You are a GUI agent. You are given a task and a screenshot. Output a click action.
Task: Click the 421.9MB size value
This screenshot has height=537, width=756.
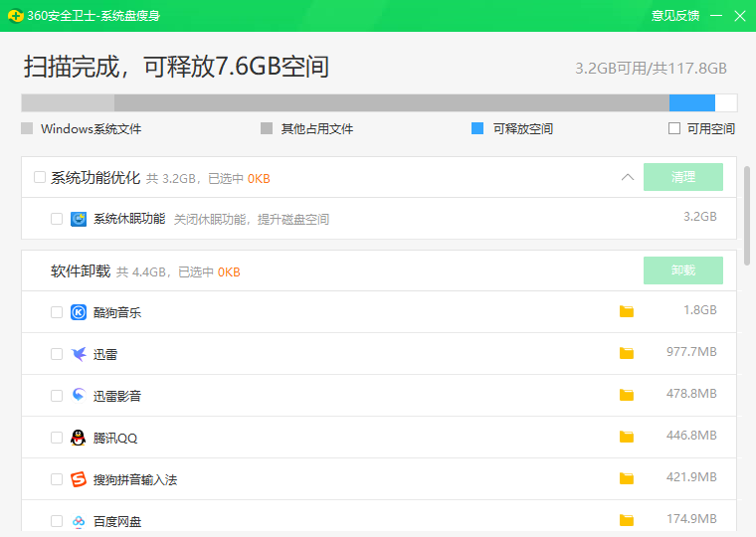[x=691, y=477]
